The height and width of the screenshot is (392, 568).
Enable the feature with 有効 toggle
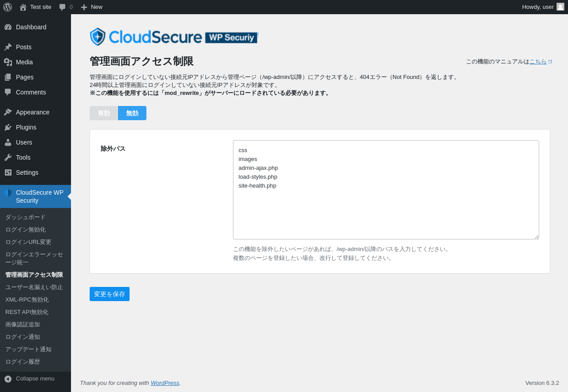click(104, 113)
